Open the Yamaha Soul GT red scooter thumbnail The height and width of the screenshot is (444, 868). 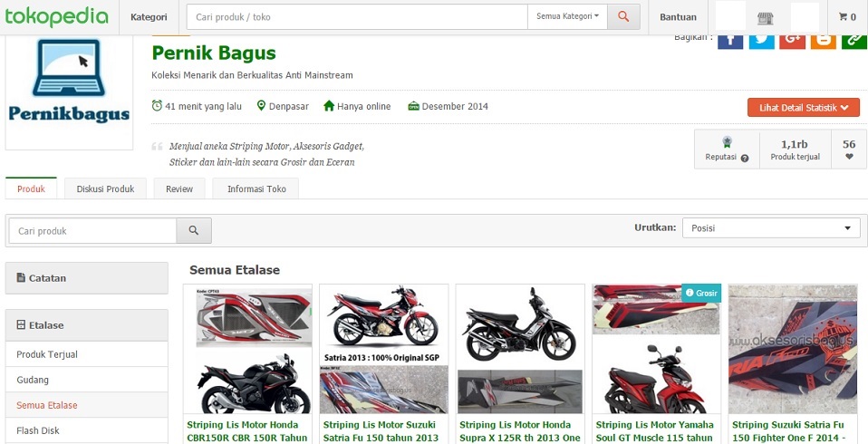[657, 350]
